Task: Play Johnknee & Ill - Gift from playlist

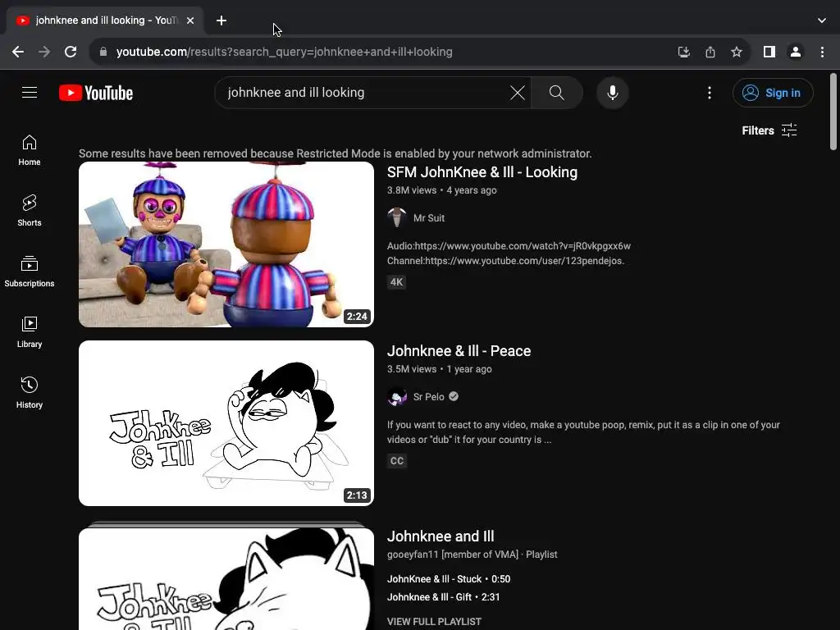Action: tap(443, 597)
